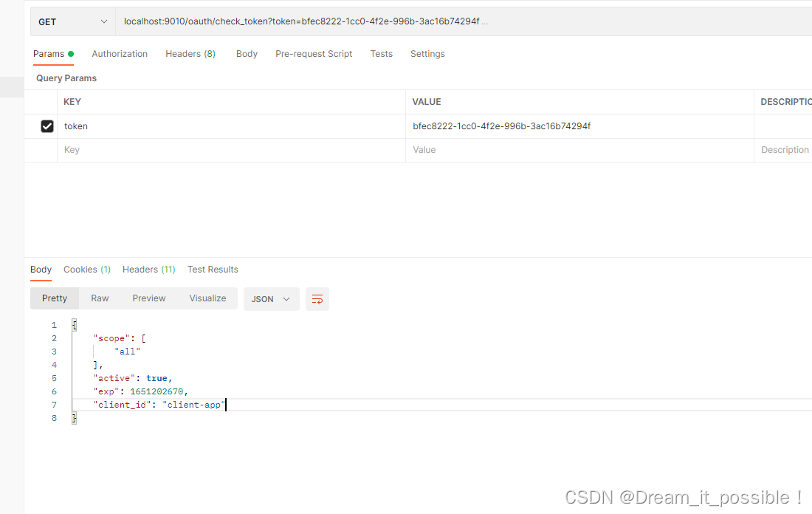Open the Pre-request Script tab

tap(314, 54)
